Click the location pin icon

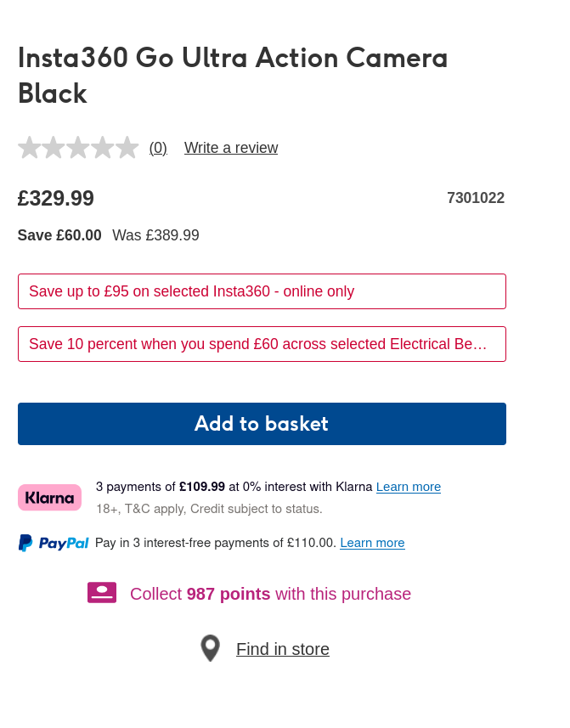point(210,647)
